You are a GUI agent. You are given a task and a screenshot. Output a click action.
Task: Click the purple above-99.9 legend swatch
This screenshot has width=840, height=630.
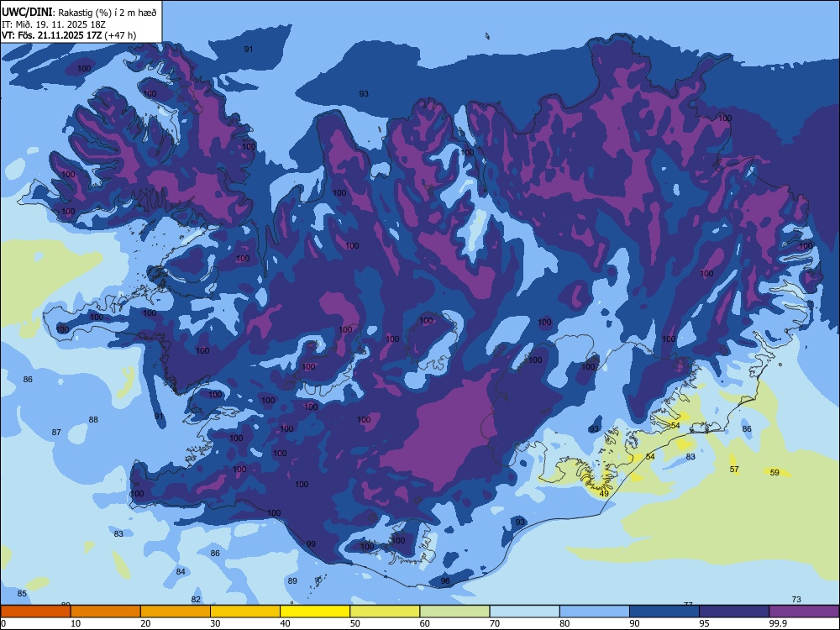[x=804, y=612]
